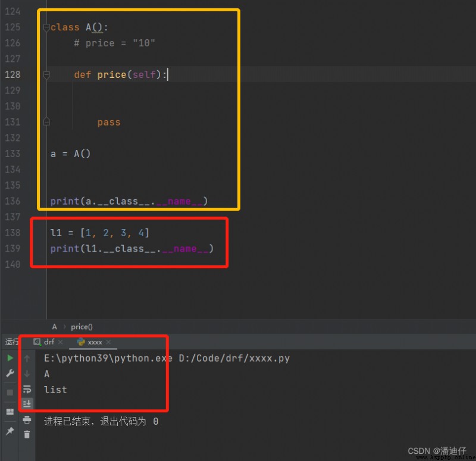Stop the running process square icon
This screenshot has width=476, height=461.
click(10, 393)
